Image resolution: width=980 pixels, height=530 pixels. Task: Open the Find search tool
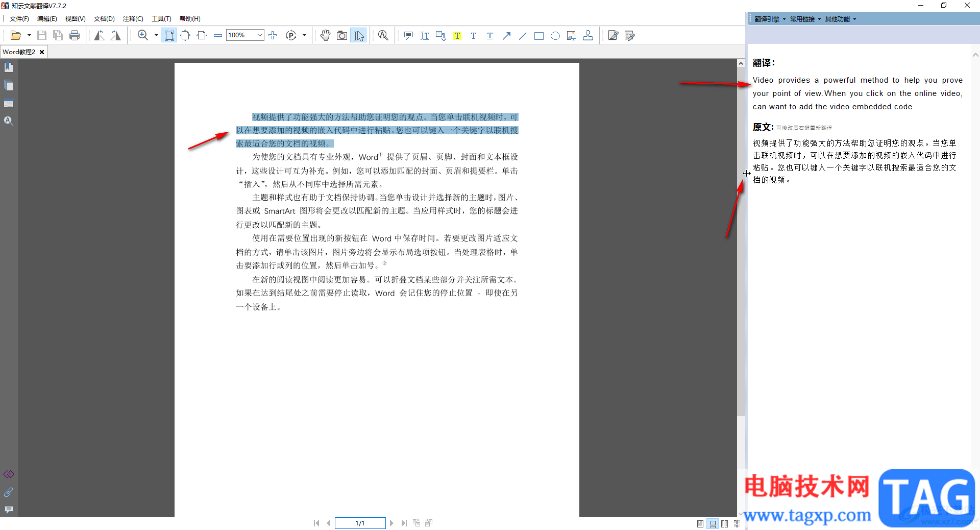coord(383,35)
